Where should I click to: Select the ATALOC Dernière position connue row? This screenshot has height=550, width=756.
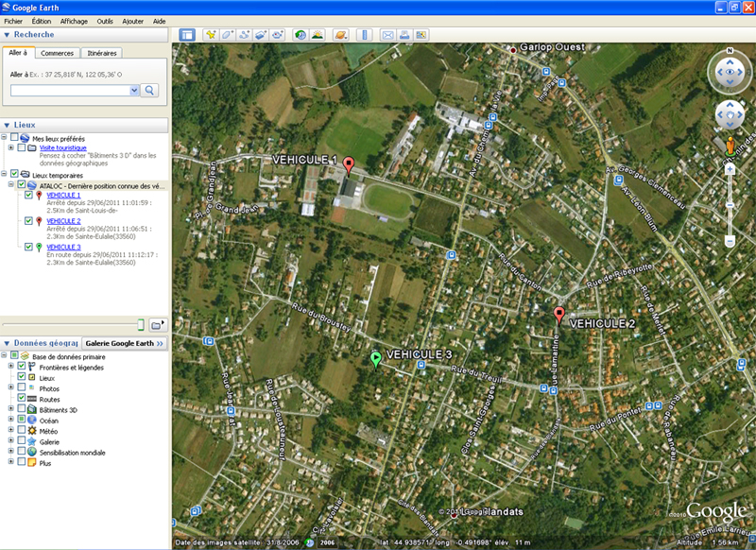pos(102,186)
